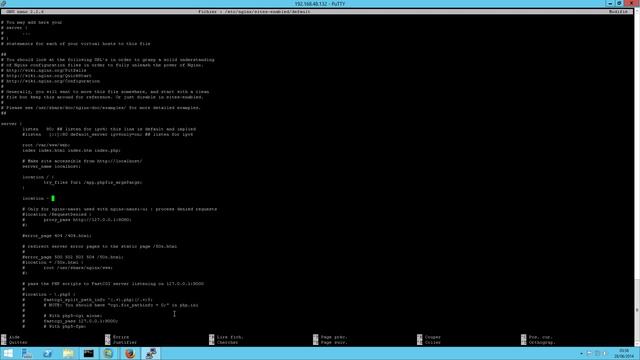The height and width of the screenshot is (360, 640).
Task: Click the '#error_page 404 /404.html;' line
Action: click(x=57, y=236)
